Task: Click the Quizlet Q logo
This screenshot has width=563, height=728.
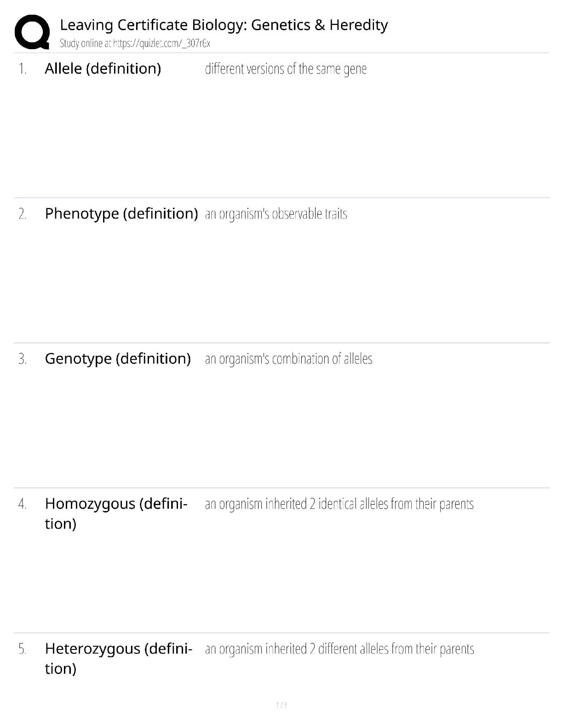Action: pyautogui.click(x=32, y=32)
